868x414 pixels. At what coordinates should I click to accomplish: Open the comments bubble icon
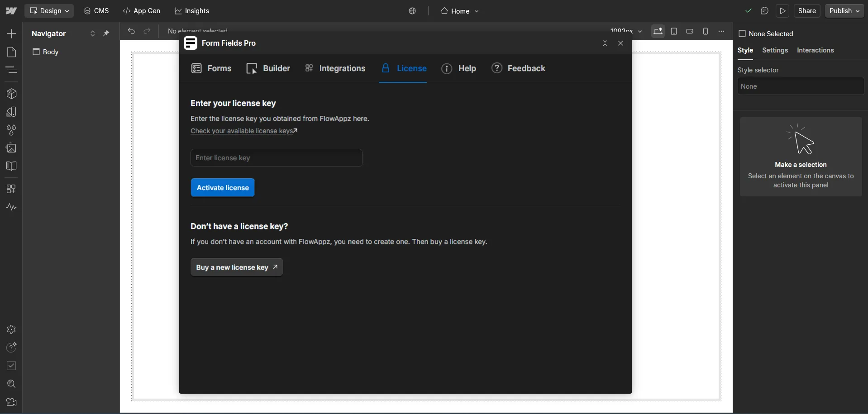(764, 11)
